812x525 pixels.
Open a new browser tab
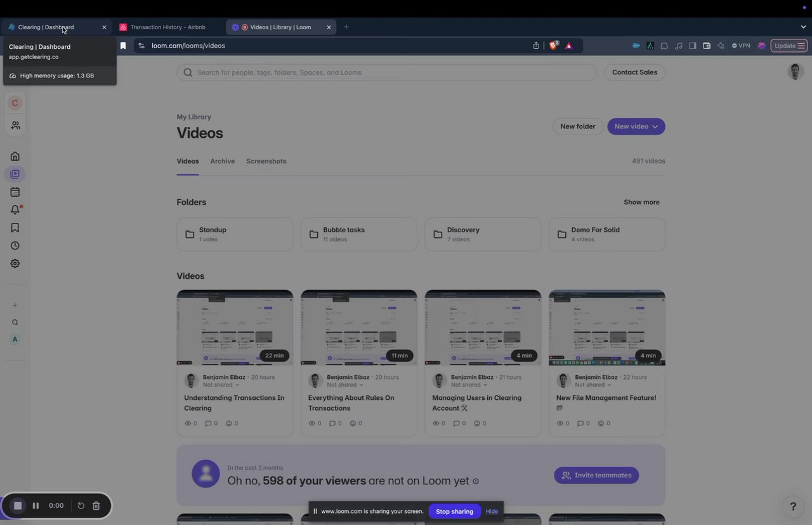[346, 27]
